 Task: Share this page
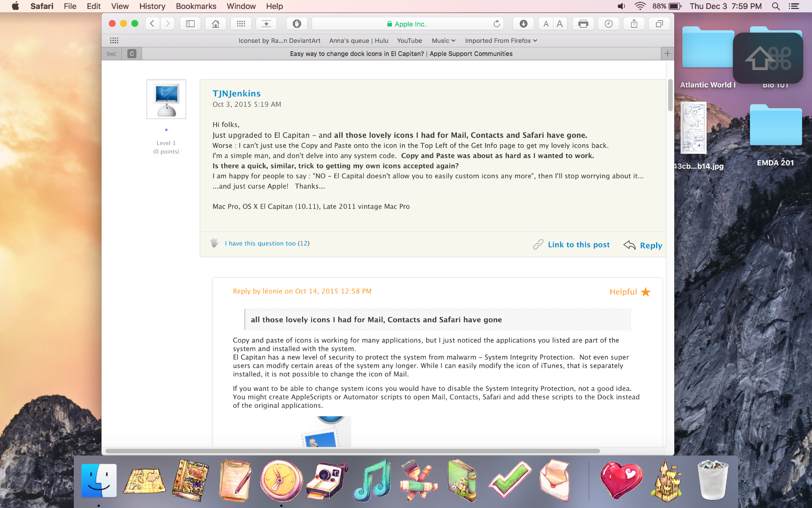click(x=634, y=24)
